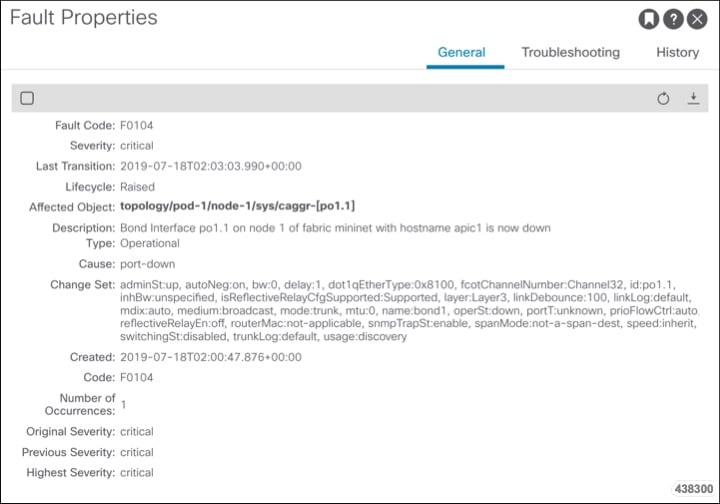Click the bookmark icon in the header
The height and width of the screenshot is (504, 720).
[x=648, y=19]
